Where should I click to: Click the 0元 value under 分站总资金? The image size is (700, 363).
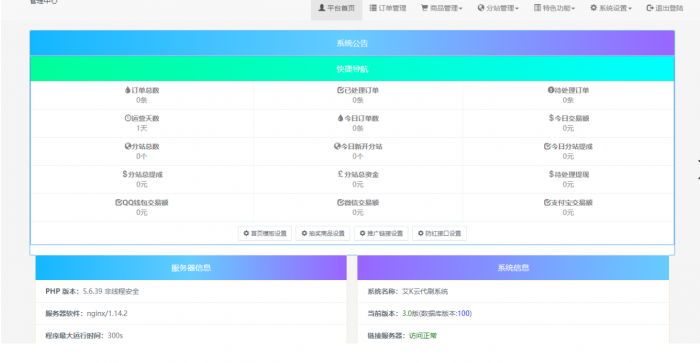click(358, 184)
